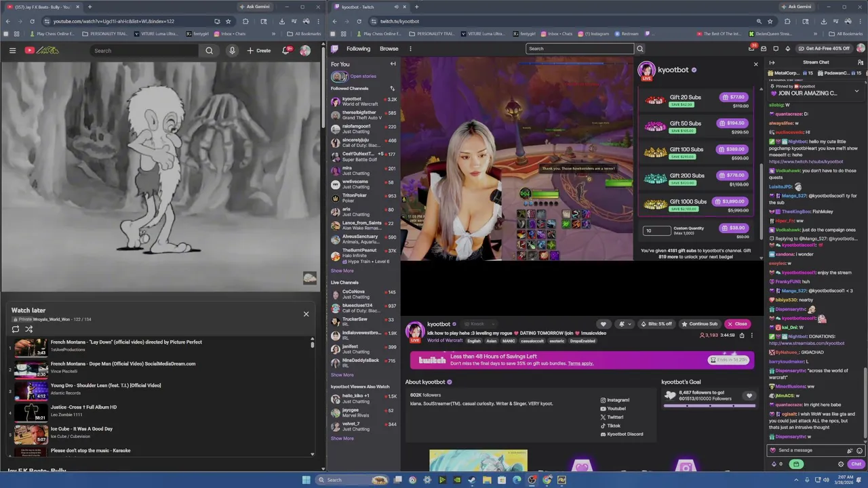
Task: Click the Twitch logo home icon
Action: coord(334,48)
